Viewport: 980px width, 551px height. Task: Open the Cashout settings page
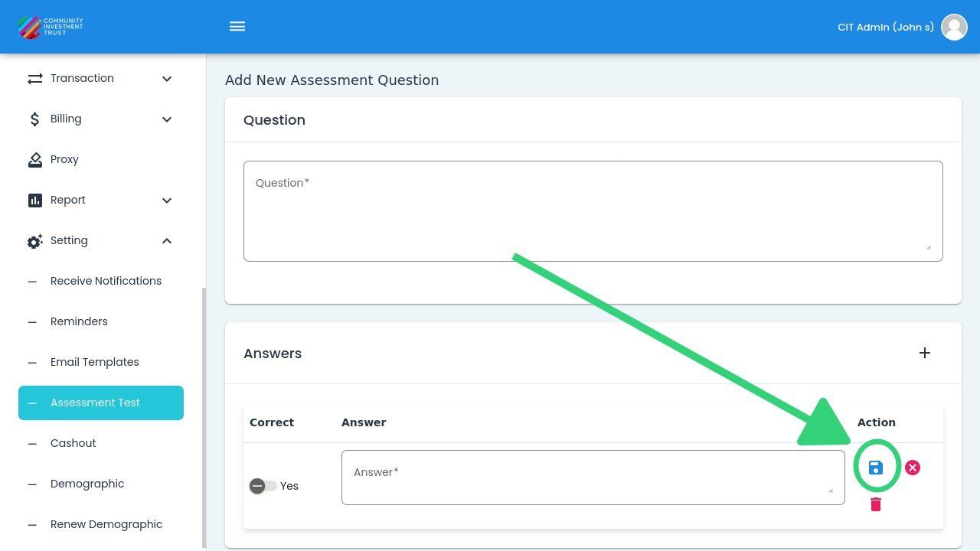(73, 443)
